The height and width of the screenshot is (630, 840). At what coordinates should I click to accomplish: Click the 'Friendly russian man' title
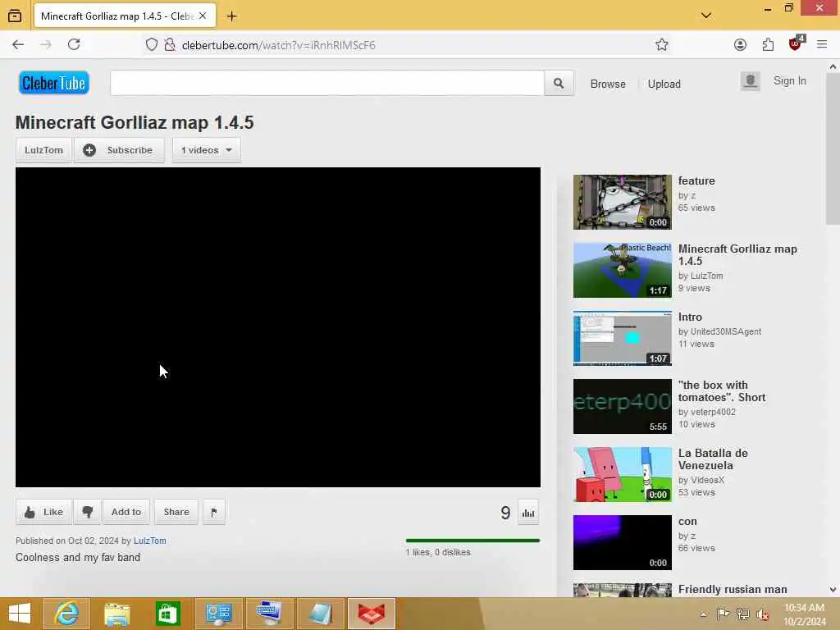733,589
